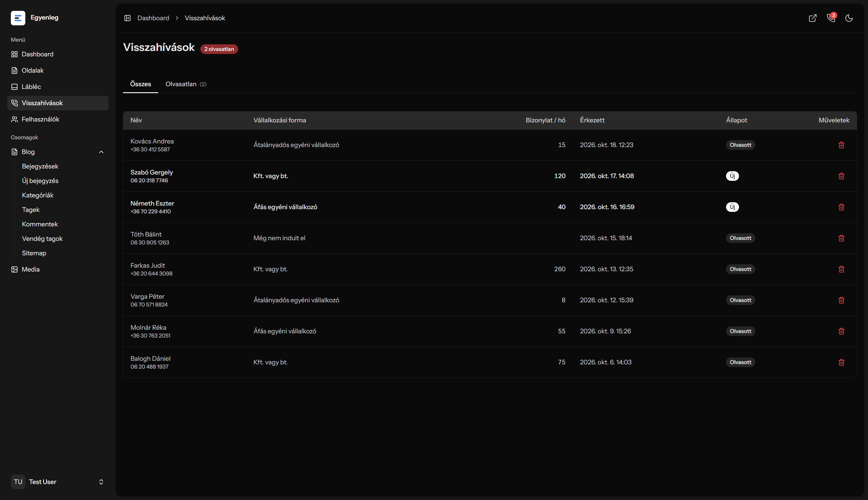Delete Kovács Andrea's callback request

(x=841, y=145)
